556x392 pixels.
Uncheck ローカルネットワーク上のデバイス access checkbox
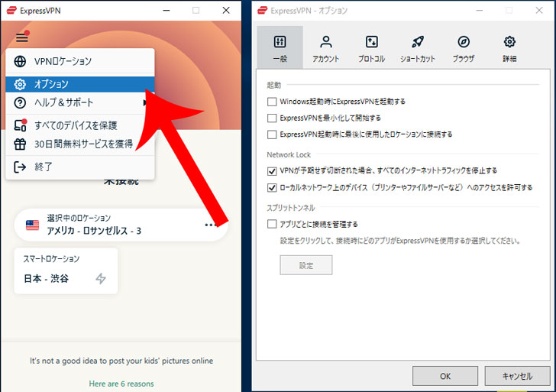(x=272, y=188)
